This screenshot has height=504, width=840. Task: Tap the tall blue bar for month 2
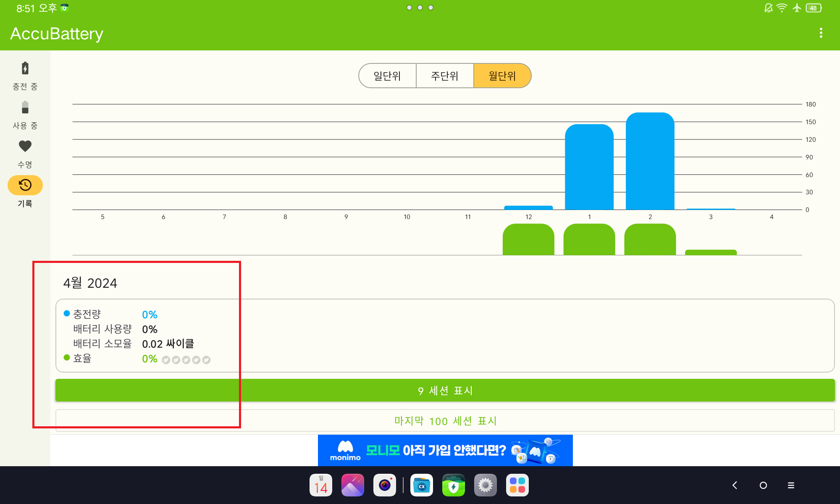pos(650,162)
